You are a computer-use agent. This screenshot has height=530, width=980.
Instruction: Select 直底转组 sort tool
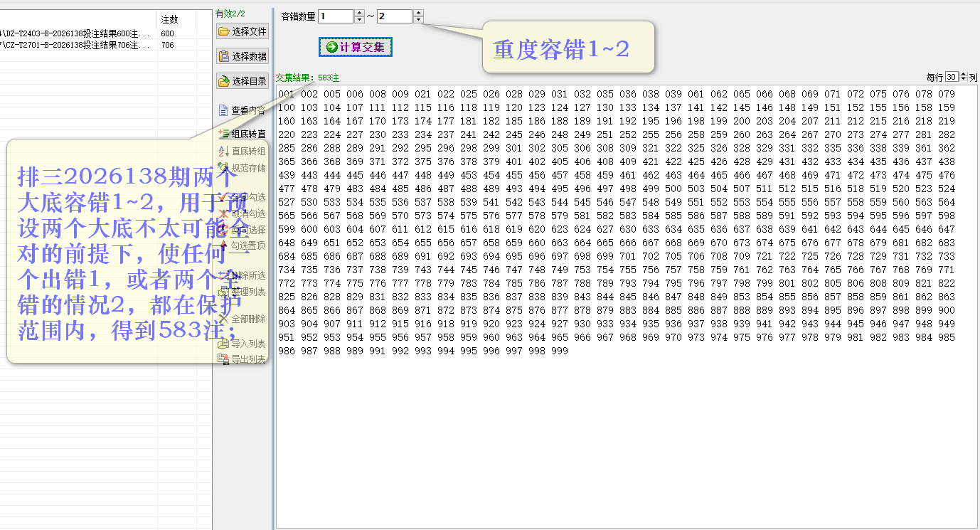(x=242, y=151)
